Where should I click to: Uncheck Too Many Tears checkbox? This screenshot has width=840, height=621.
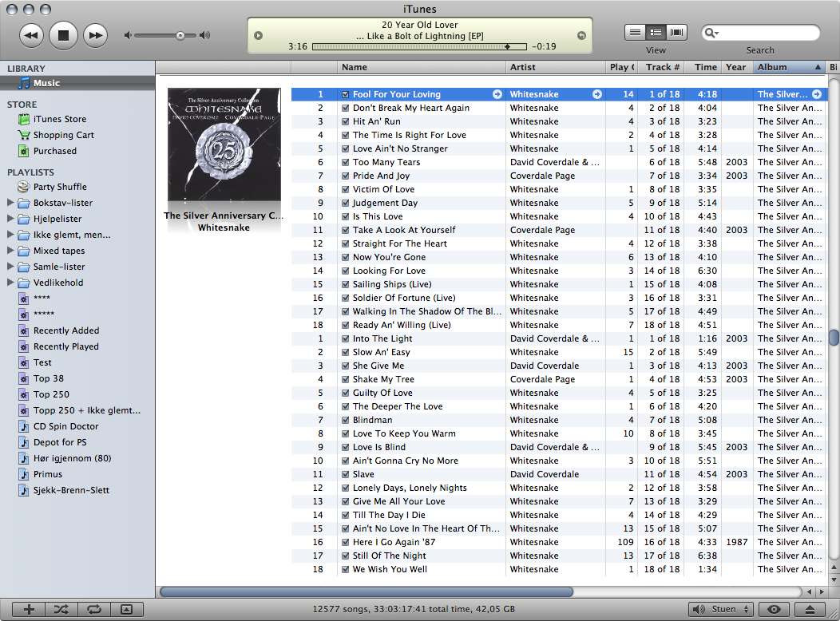(x=346, y=162)
